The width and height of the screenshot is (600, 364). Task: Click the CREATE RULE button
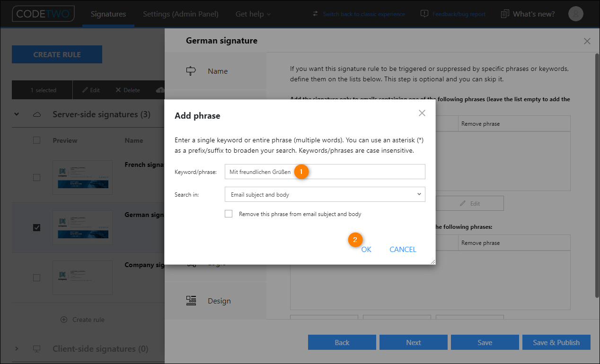coord(57,54)
